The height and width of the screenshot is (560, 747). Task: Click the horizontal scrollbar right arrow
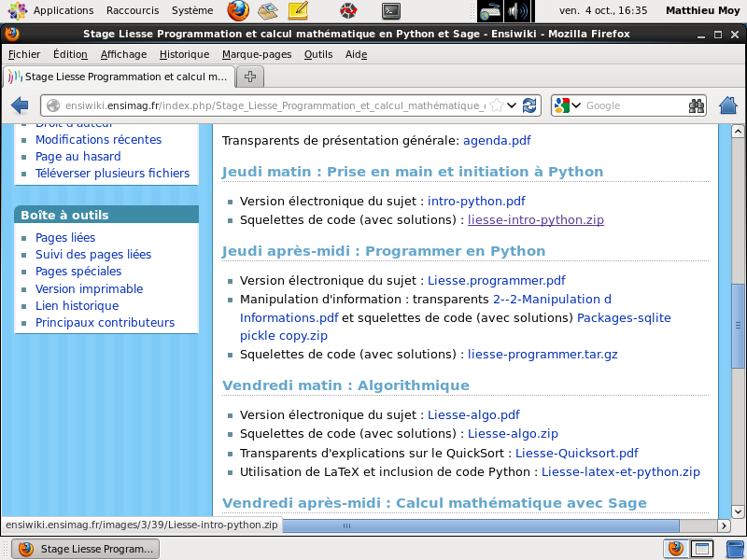[724, 525]
